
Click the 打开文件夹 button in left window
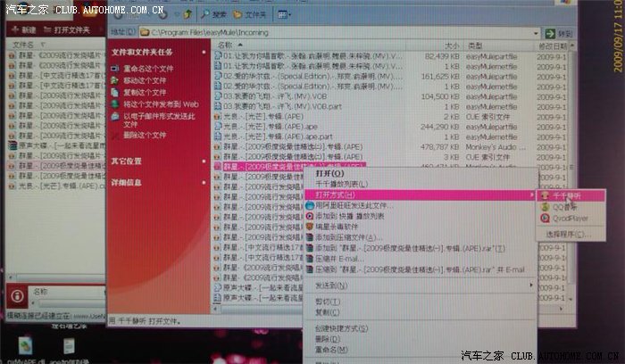click(x=69, y=30)
